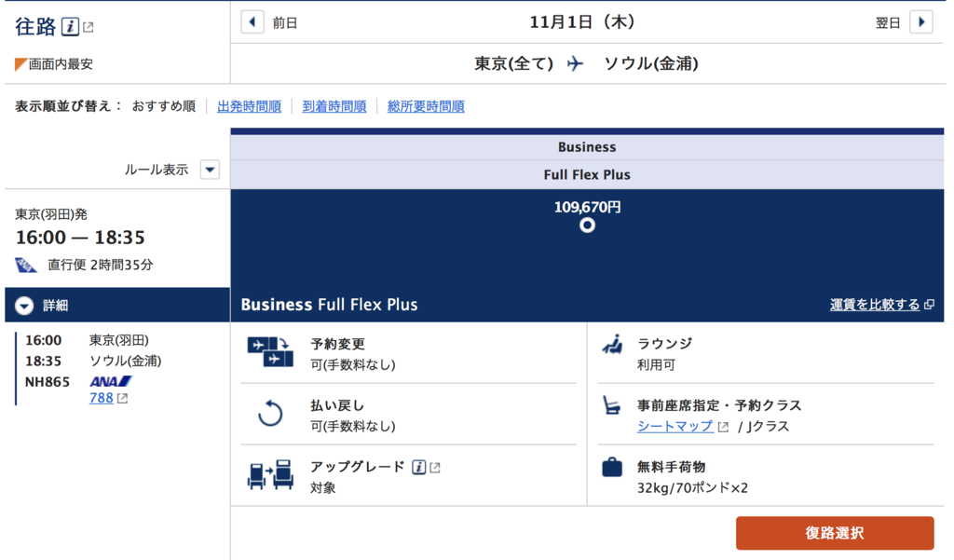Image resolution: width=954 pixels, height=560 pixels.
Task: Sort flights by 総所要時間順
Action: (426, 106)
